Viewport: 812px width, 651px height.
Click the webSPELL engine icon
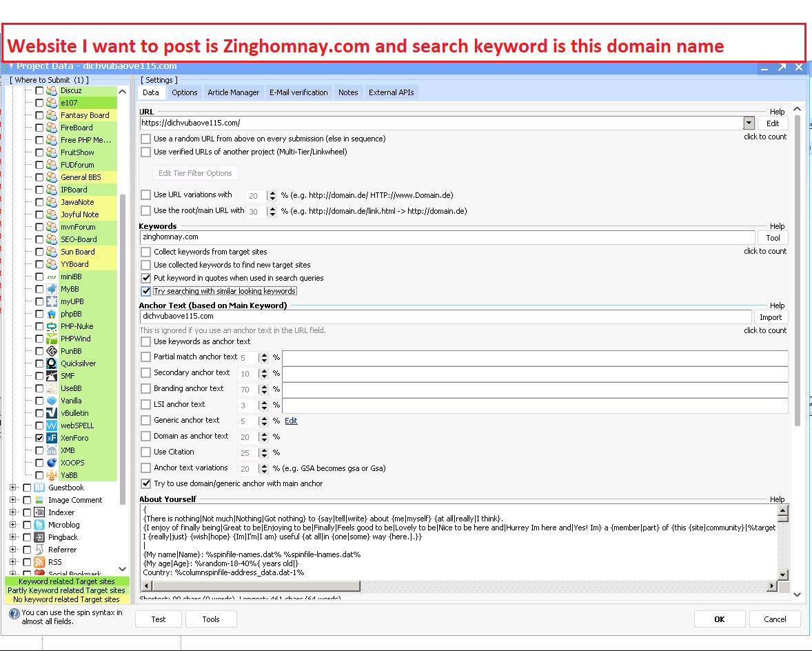coord(52,425)
